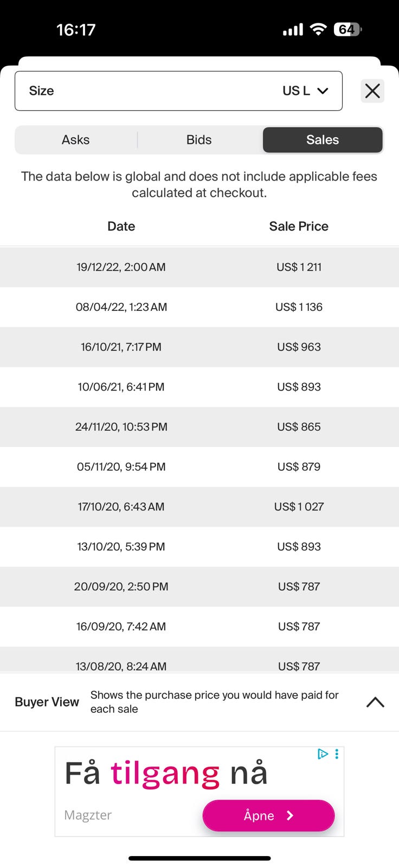The image size is (399, 868).
Task: Switch to the Bids tab
Action: [199, 140]
